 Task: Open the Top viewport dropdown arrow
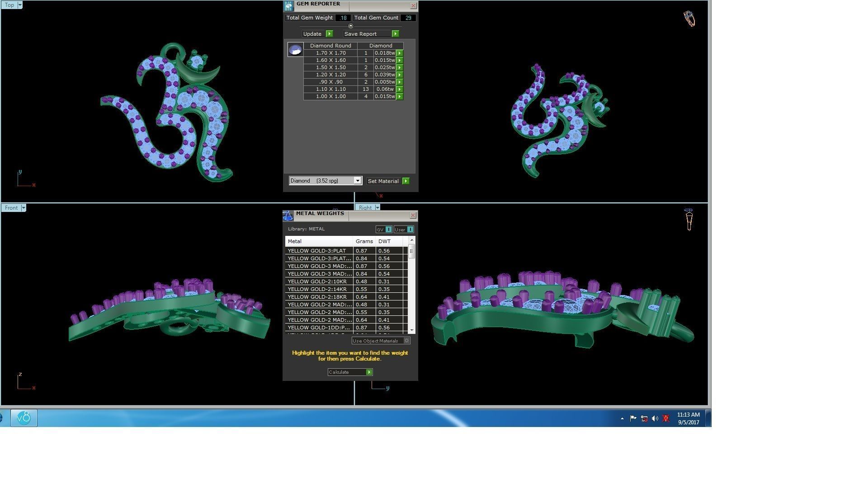click(19, 5)
